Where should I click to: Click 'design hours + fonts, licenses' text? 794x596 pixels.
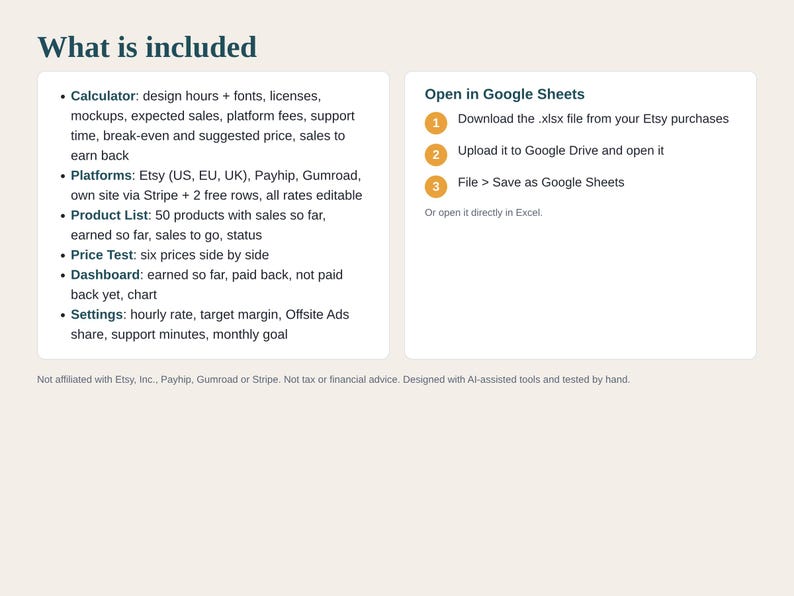coord(232,96)
